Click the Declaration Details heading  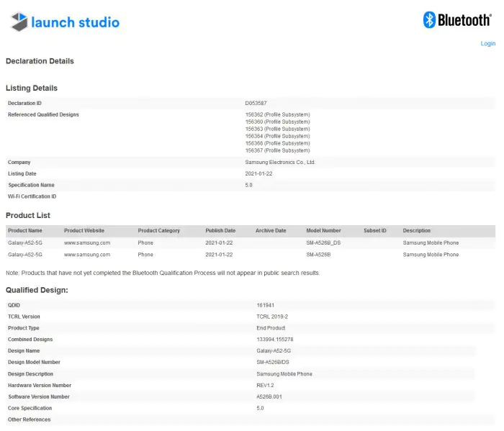[40, 61]
